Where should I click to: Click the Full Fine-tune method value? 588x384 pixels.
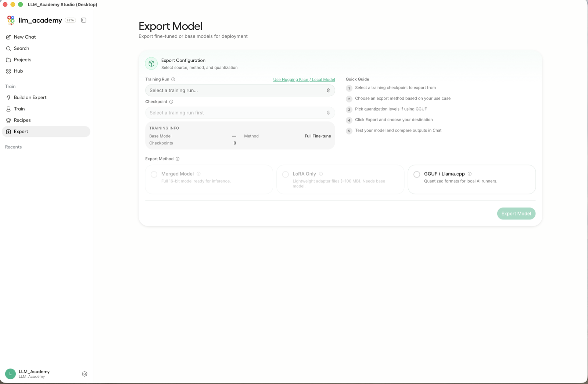318,136
